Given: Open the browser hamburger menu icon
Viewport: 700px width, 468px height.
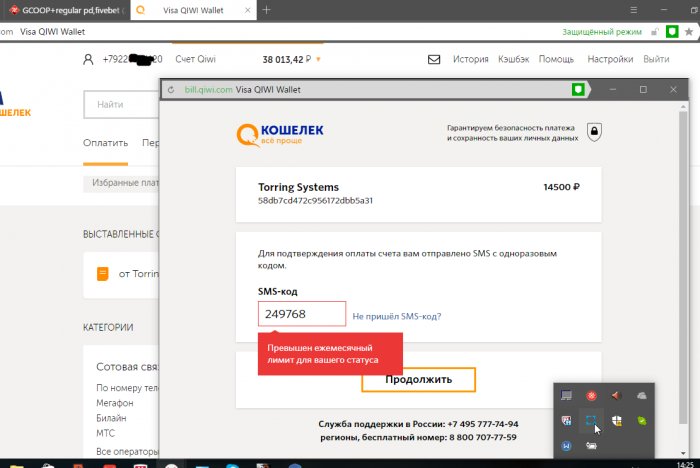Looking at the screenshot, I should coord(633,10).
